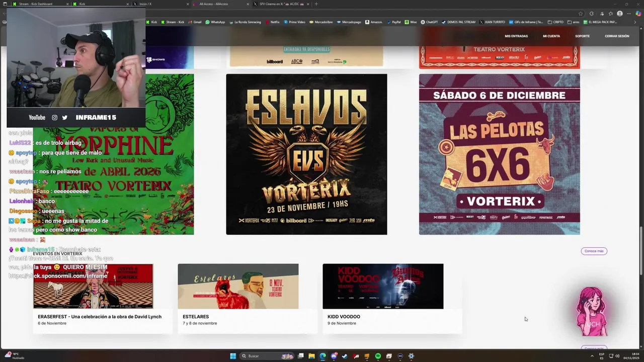
Task: Open the JUAN TURRITO bookmark
Action: click(x=493, y=22)
